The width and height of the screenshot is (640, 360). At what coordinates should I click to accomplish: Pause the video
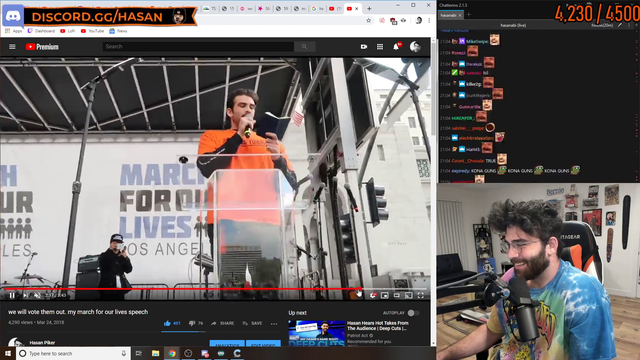tap(12, 295)
